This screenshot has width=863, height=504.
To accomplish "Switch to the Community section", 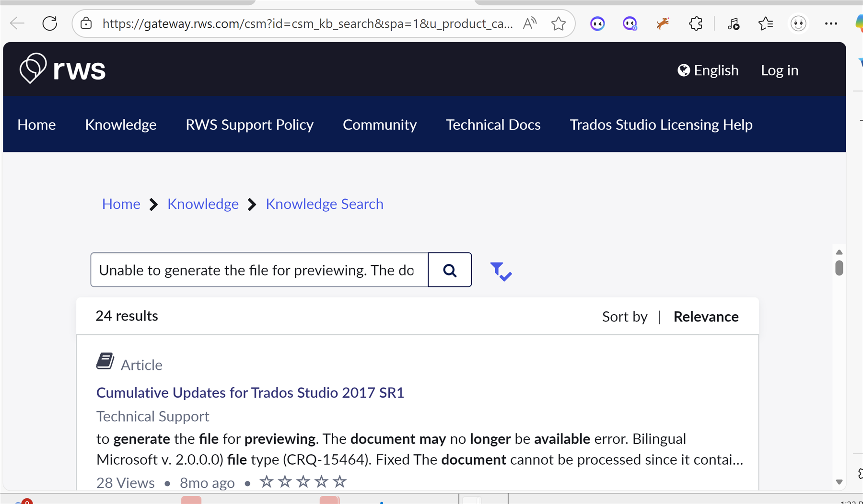I will coord(379,125).
